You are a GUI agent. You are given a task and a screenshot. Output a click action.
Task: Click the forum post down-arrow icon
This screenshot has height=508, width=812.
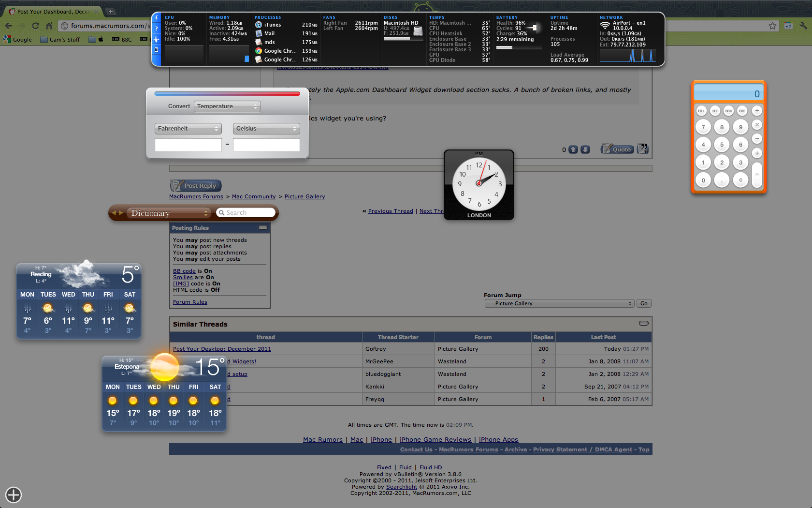click(x=585, y=149)
